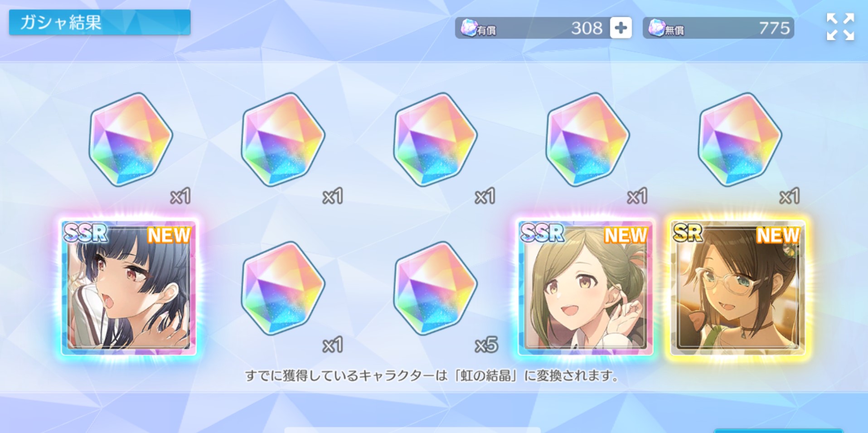Viewport: 868px width, 433px height.
Task: Select the paid gem (有償) currency icon
Action: [x=469, y=28]
